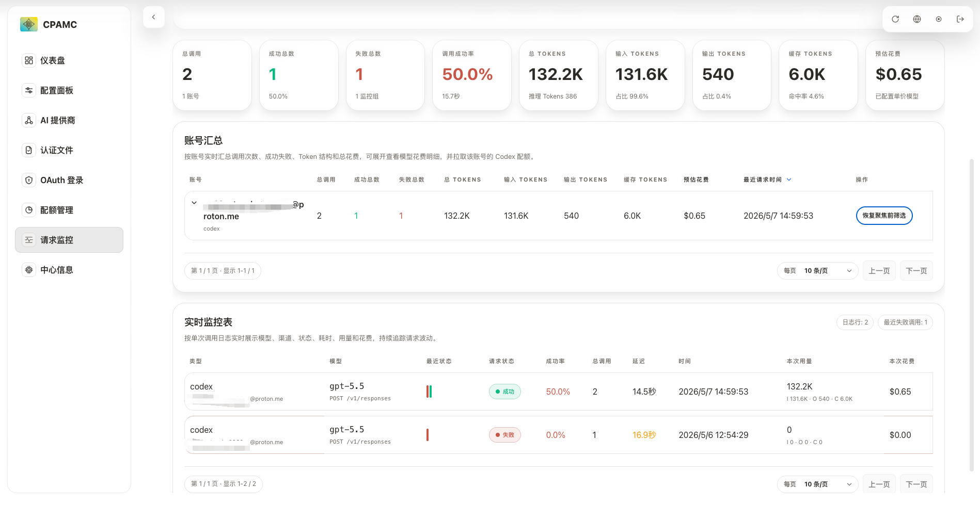Click the 调用成功率 50.0% card
980x505 pixels.
point(472,75)
